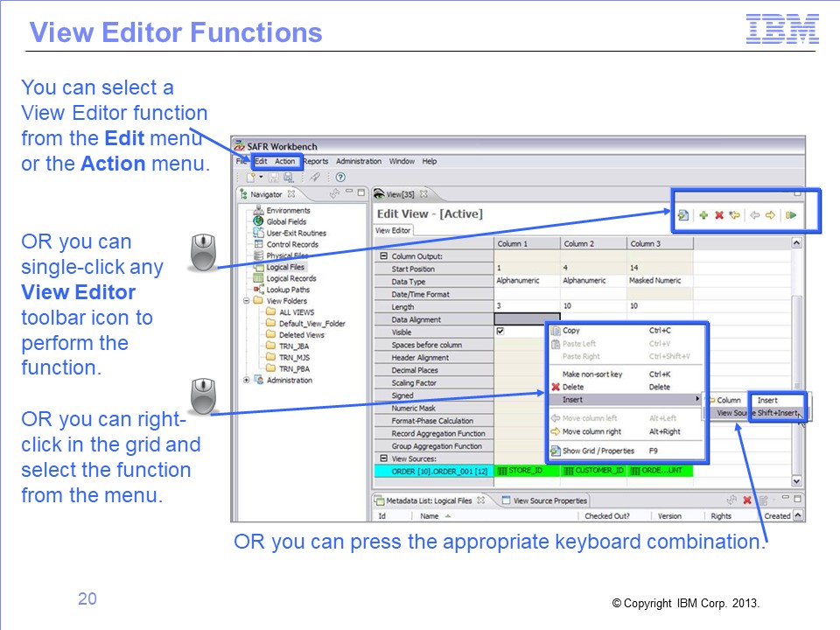Viewport: 840px width, 630px height.
Task: Select Show Grid / Properties menu entry
Action: [x=625, y=451]
